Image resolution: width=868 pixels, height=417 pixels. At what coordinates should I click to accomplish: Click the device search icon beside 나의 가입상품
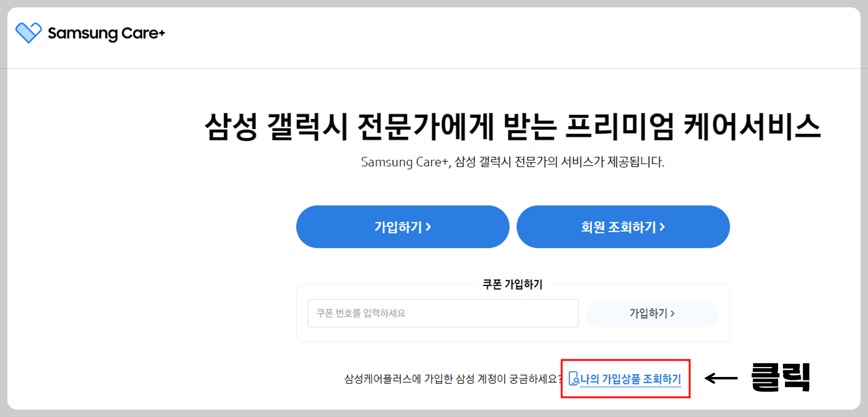[x=574, y=379]
